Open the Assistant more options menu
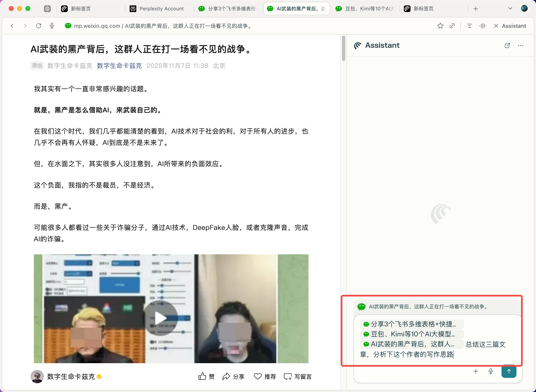 click(x=520, y=45)
